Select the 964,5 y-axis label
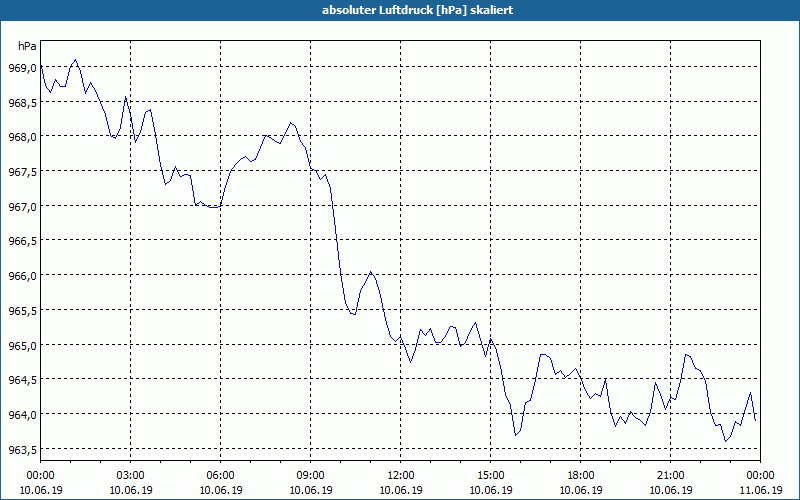Viewport: 800px width, 500px height. point(23,381)
